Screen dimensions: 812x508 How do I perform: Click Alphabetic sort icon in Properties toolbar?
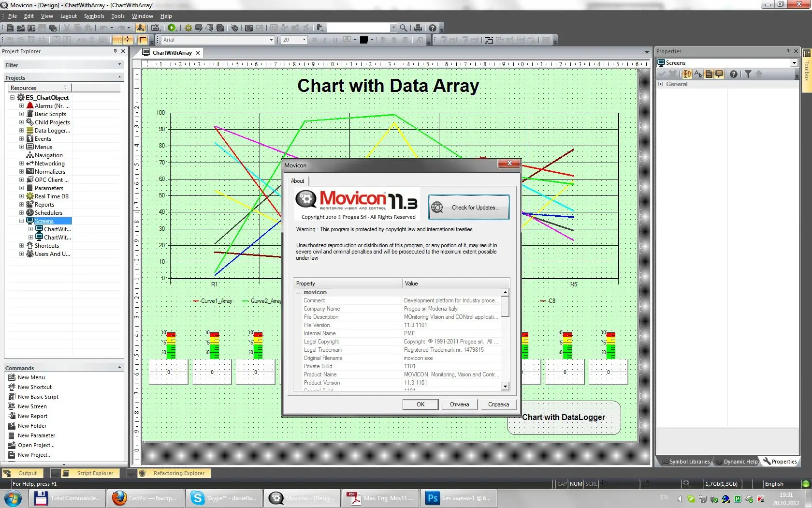click(x=698, y=74)
